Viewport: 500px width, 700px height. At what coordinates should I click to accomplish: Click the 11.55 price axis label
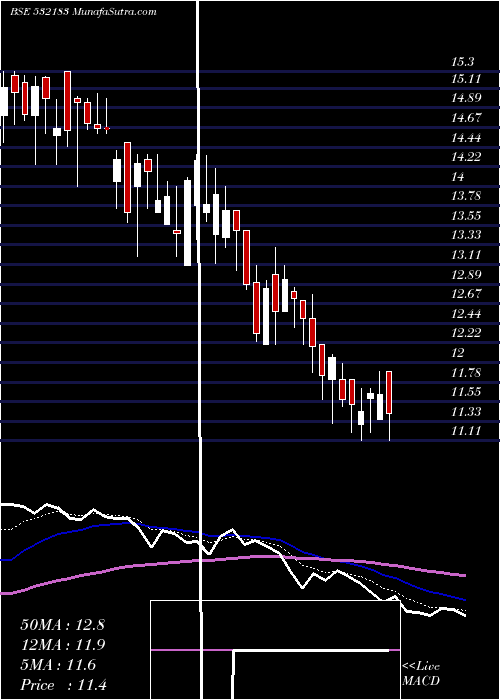point(467,392)
